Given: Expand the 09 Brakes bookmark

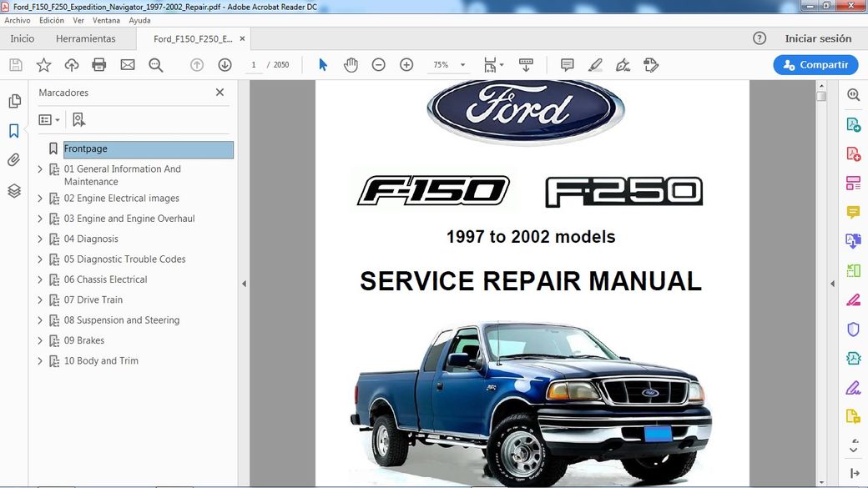Looking at the screenshot, I should pos(40,340).
